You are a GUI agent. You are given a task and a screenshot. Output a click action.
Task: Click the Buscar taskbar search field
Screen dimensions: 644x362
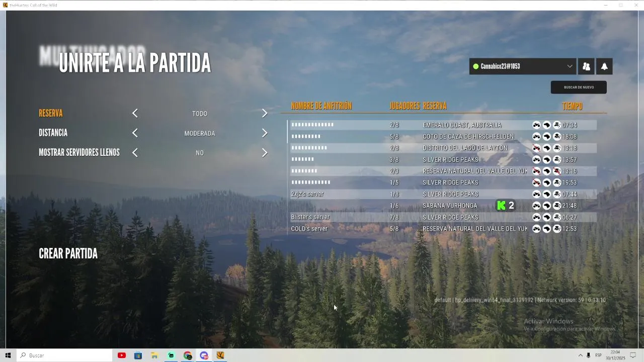point(64,355)
